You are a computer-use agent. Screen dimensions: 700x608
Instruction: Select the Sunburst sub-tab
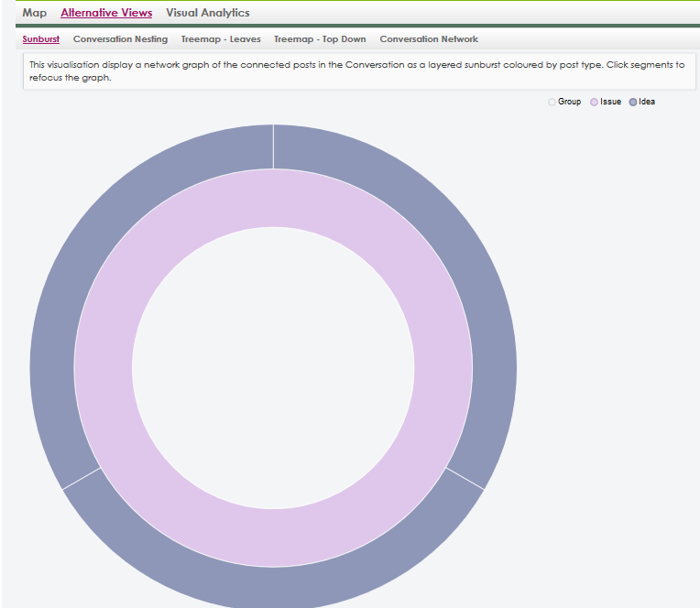[x=40, y=39]
